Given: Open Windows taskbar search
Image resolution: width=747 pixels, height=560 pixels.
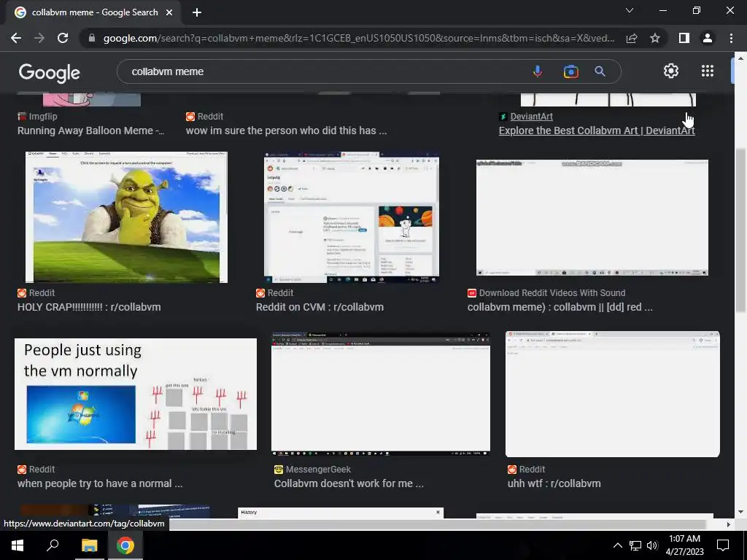Looking at the screenshot, I should (53, 545).
